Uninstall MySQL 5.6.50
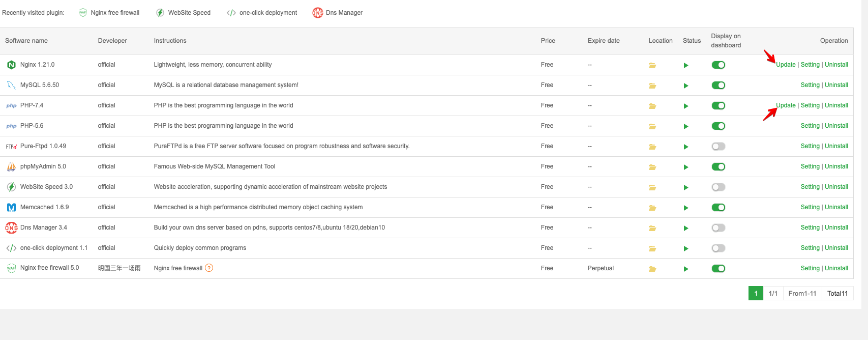This screenshot has width=868, height=340. [x=836, y=85]
